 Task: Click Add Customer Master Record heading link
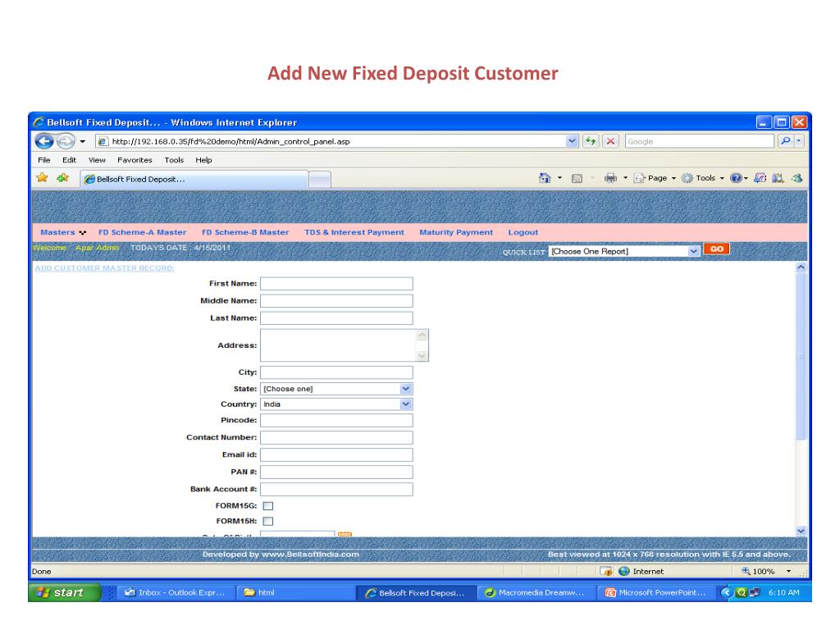click(x=104, y=268)
